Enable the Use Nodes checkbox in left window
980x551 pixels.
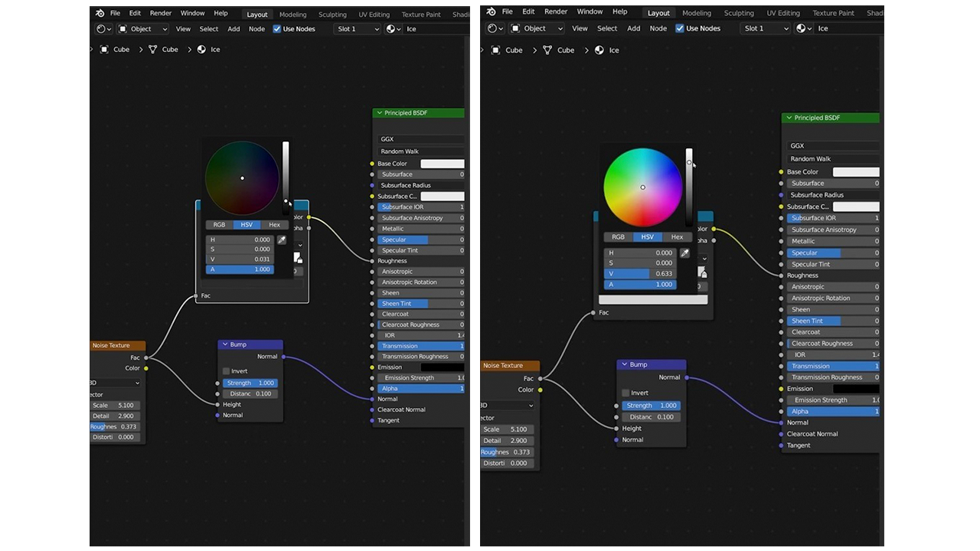point(277,29)
